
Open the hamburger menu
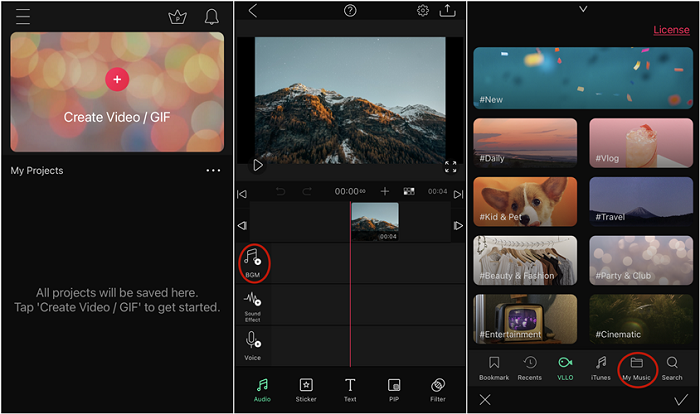[x=22, y=17]
